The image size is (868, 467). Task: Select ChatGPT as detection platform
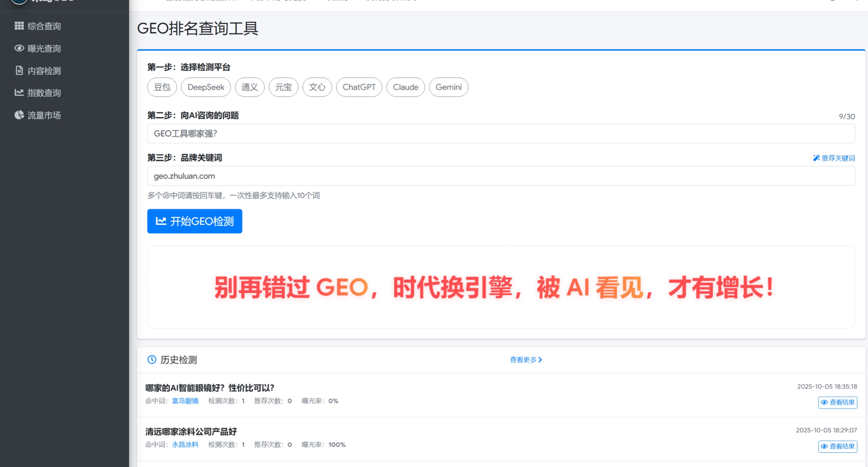tap(359, 87)
